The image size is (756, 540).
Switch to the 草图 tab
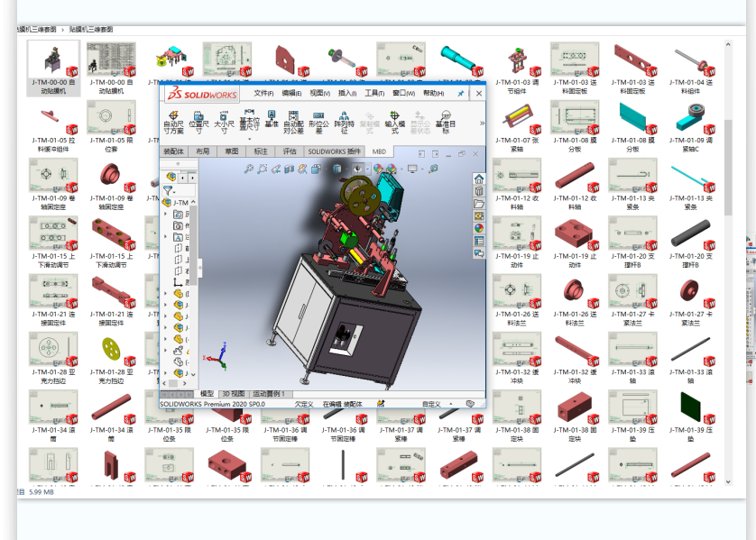pyautogui.click(x=232, y=151)
